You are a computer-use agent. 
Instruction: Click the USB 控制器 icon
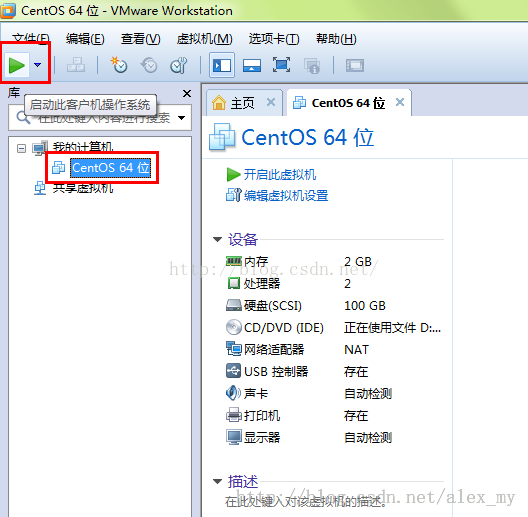pyautogui.click(x=234, y=371)
